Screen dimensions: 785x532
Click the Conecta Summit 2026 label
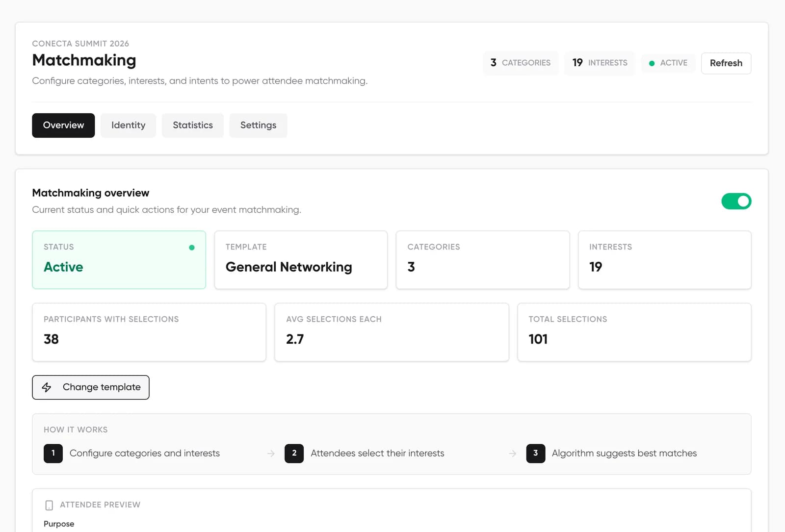(x=80, y=44)
